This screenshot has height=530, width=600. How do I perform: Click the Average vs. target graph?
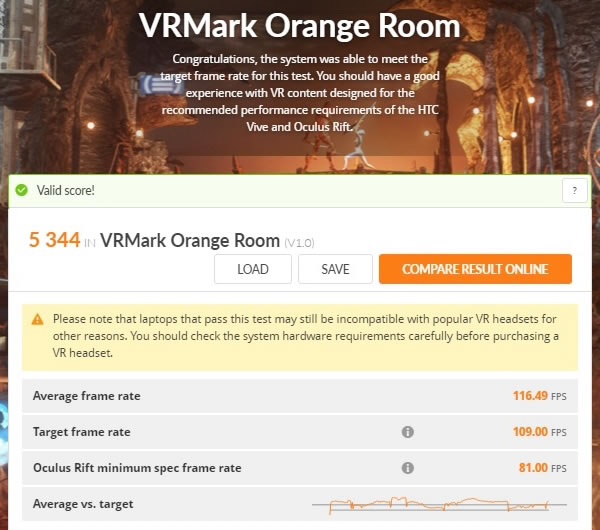point(439,505)
